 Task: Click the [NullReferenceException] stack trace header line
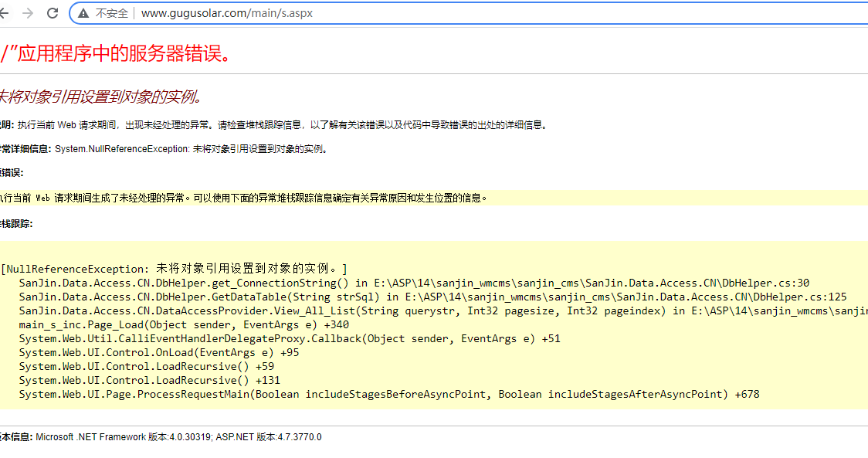pyautogui.click(x=174, y=269)
